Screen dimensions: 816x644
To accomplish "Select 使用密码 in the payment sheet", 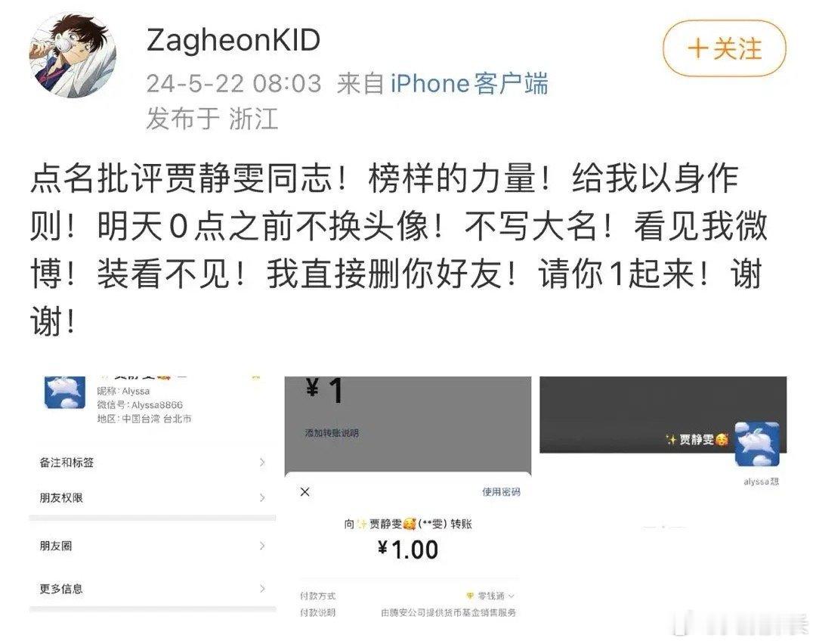I will (501, 492).
